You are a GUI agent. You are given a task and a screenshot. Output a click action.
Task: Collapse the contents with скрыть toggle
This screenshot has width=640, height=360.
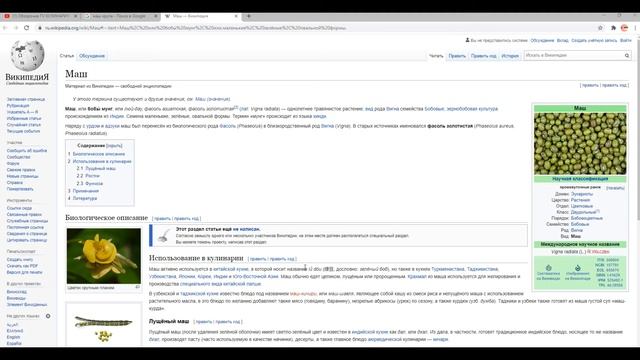[114, 146]
